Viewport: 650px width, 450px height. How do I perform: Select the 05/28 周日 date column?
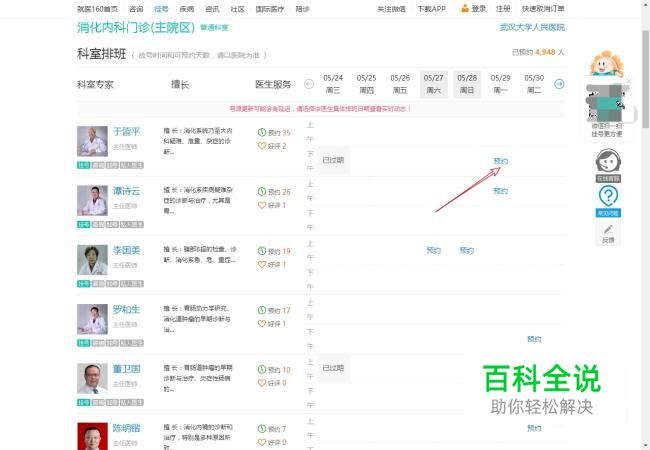click(x=467, y=84)
